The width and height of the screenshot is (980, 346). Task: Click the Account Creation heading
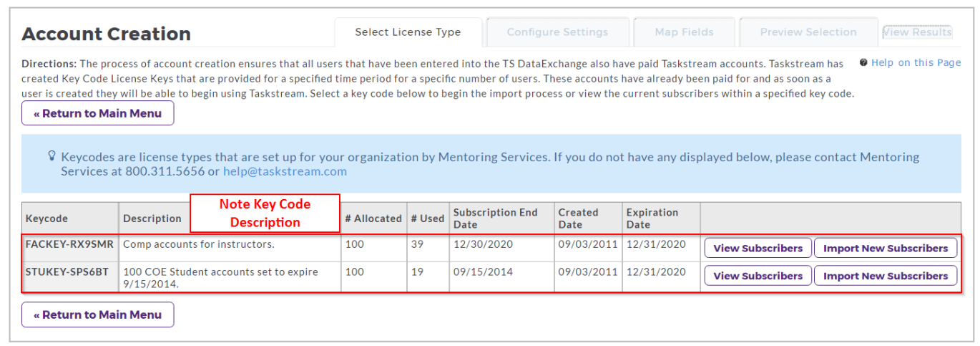pyautogui.click(x=107, y=34)
